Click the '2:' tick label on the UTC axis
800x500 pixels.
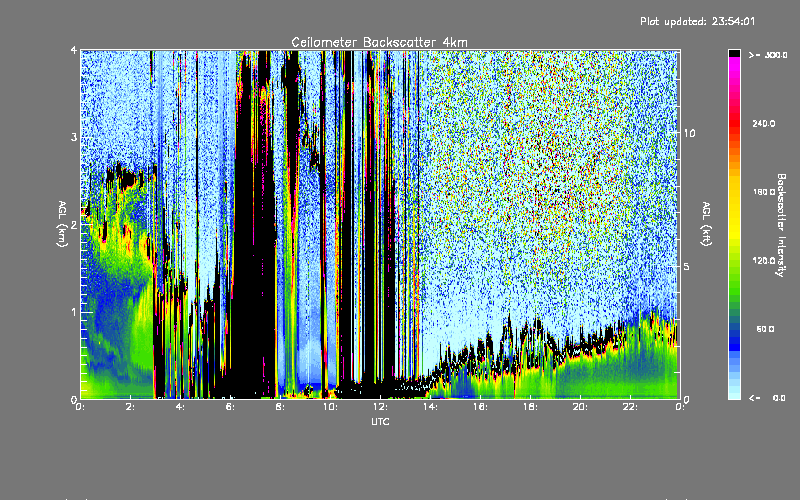130,407
